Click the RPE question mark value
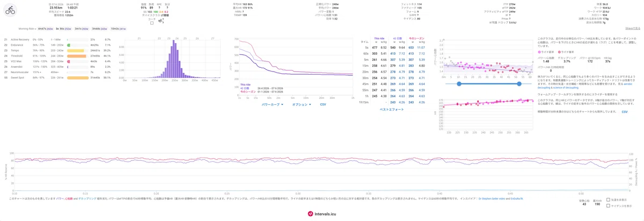Screen dimensions: 644x221 pyautogui.click(x=159, y=8)
